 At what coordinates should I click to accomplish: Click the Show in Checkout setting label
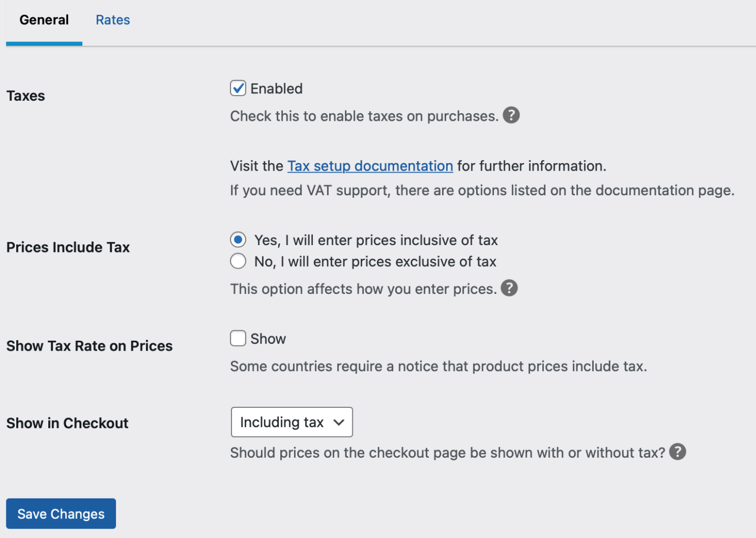coord(67,423)
